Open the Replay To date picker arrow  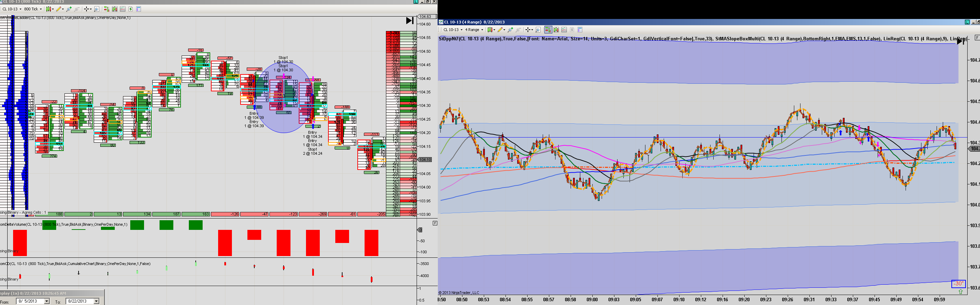[96, 301]
